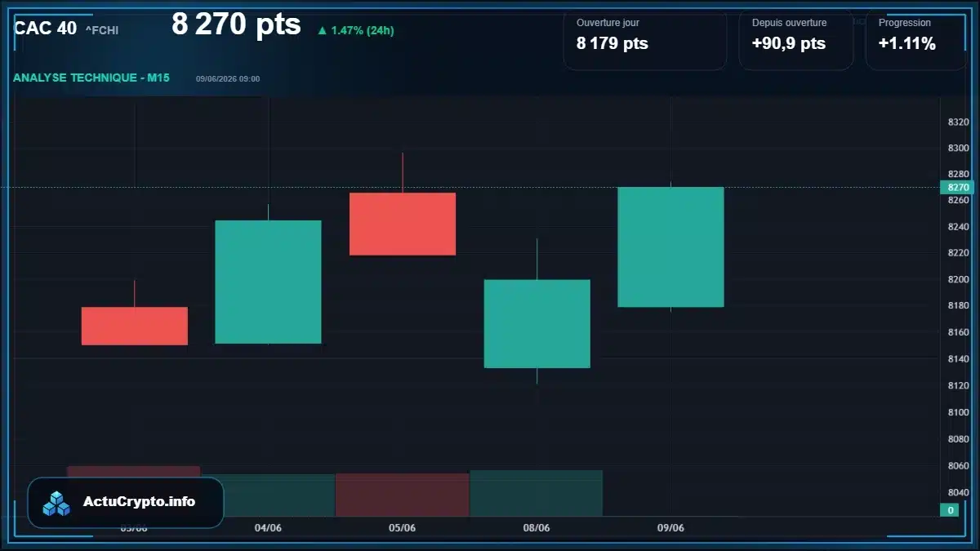The width and height of the screenshot is (980, 551).
Task: Click the 8270 current price tag
Action: (956, 187)
